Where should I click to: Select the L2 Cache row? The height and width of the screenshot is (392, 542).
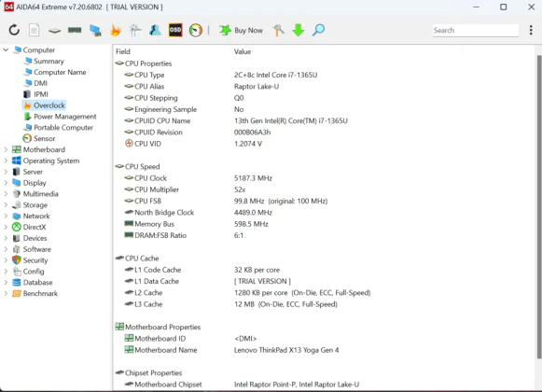click(324, 293)
